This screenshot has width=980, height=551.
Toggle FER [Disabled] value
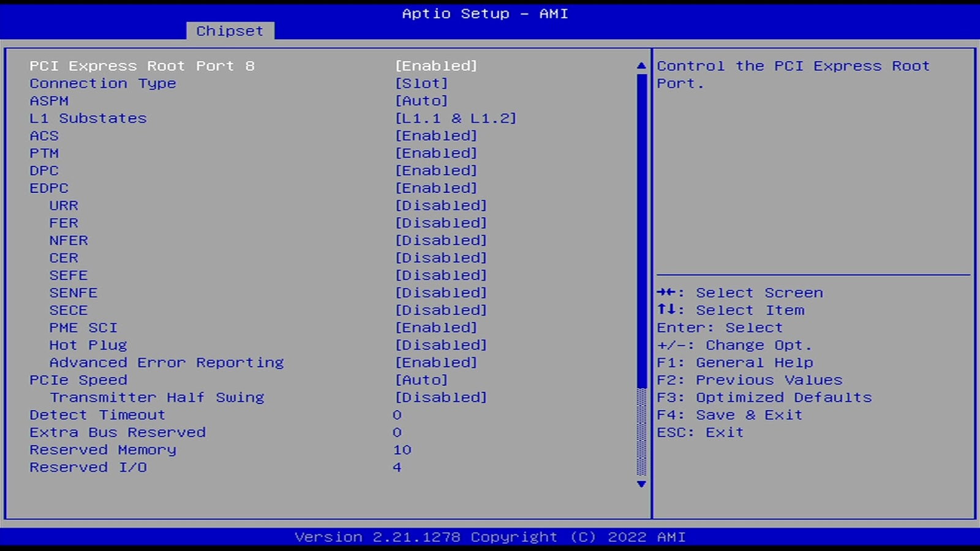441,223
